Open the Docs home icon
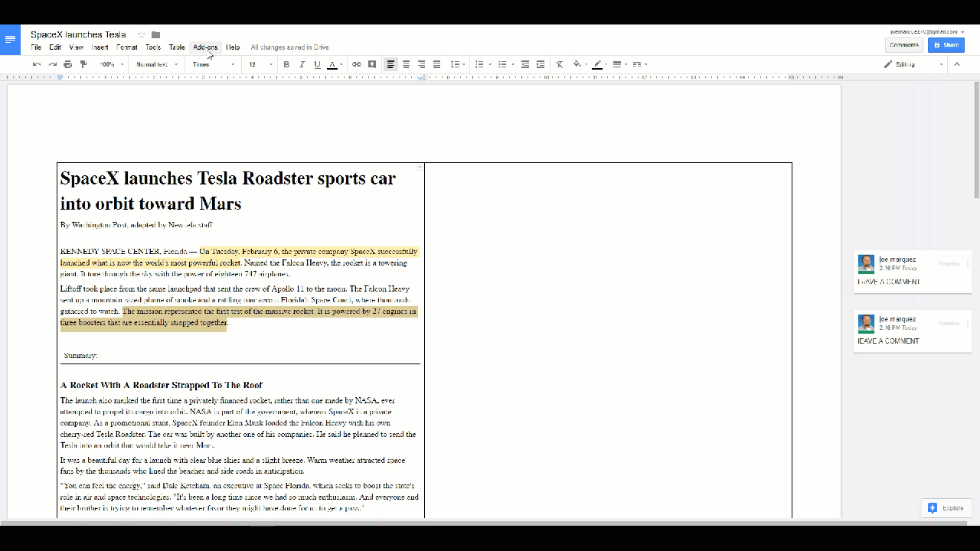 pos(10,40)
